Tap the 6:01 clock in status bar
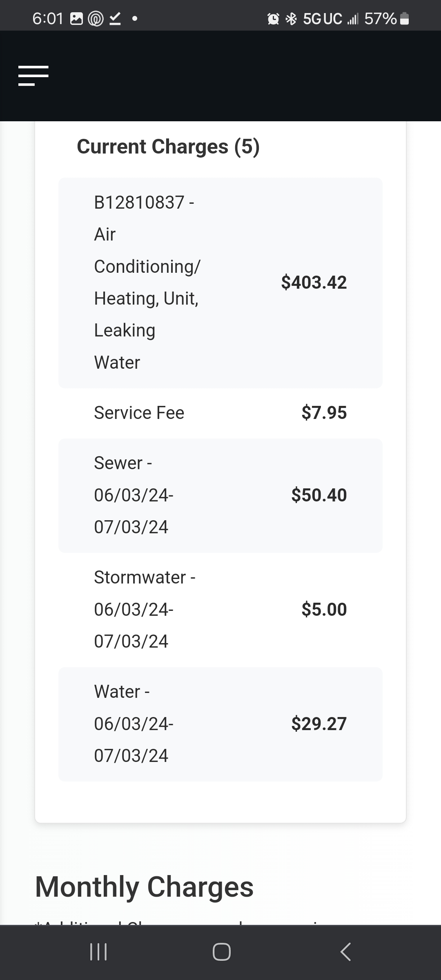This screenshot has height=980, width=441. pos(48,19)
